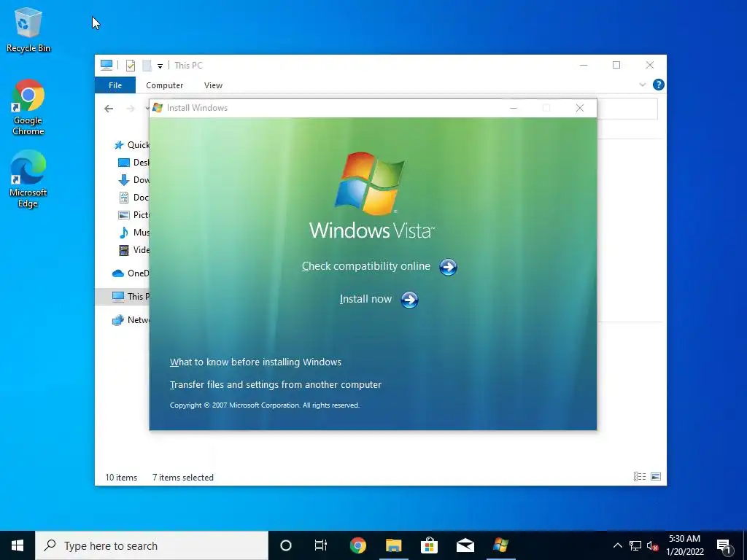Open notification center icon
Screen dimensions: 747x560
[x=724, y=546]
